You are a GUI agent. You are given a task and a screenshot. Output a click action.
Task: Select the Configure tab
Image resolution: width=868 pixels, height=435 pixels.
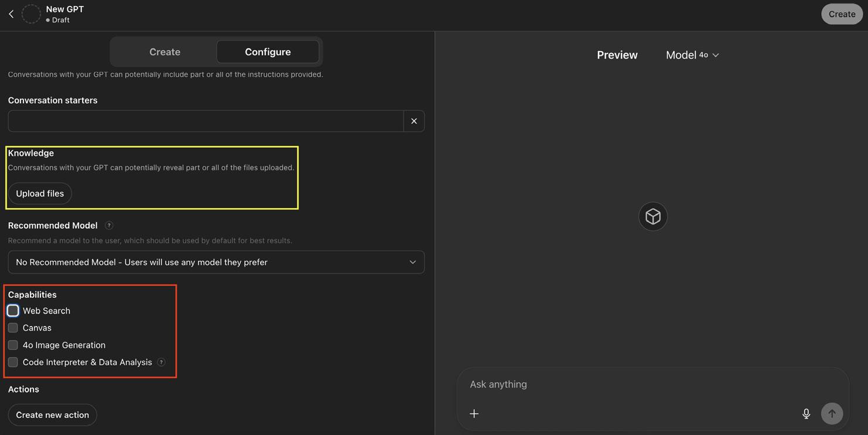[x=268, y=52]
